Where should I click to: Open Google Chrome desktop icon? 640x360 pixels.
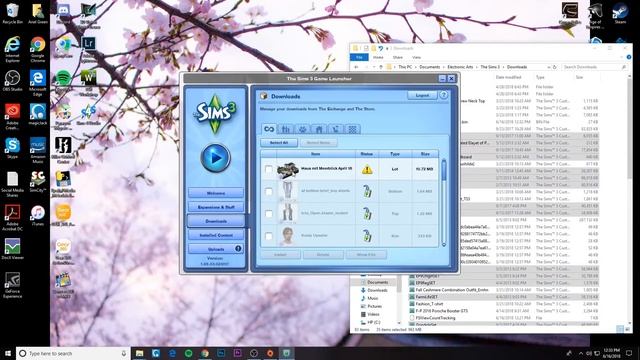[x=38, y=49]
